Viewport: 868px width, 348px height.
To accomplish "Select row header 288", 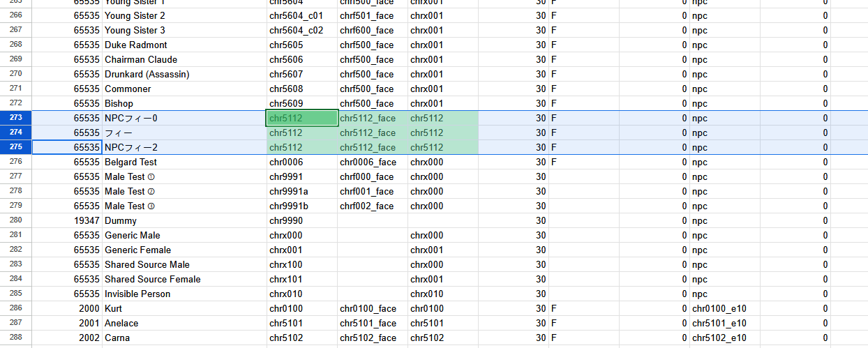I will [16, 338].
